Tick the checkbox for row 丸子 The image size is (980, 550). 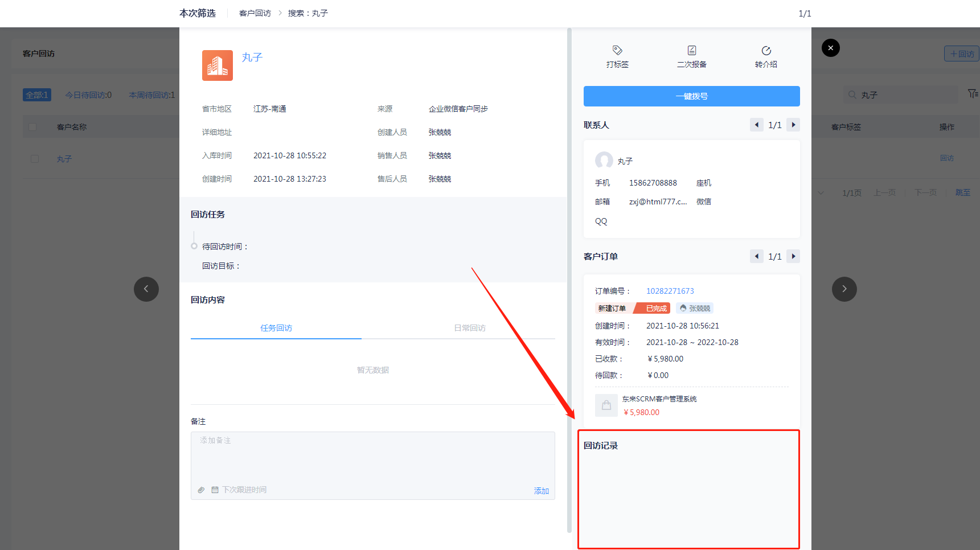tap(35, 159)
